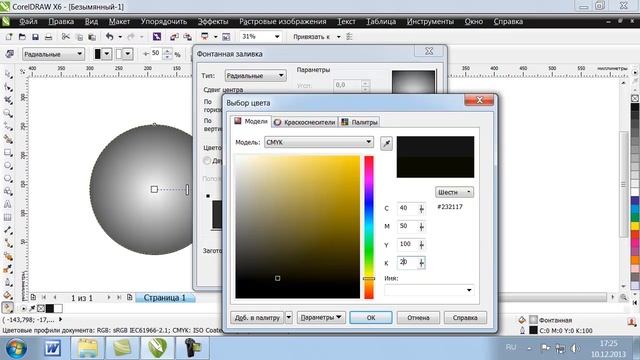
Task: Select the Ellipse tool
Action: click(8, 165)
